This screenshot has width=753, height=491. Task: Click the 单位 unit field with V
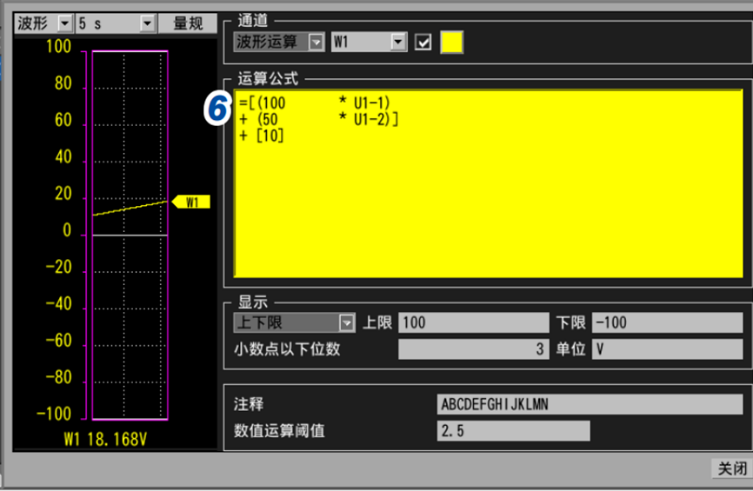pyautogui.click(x=666, y=349)
